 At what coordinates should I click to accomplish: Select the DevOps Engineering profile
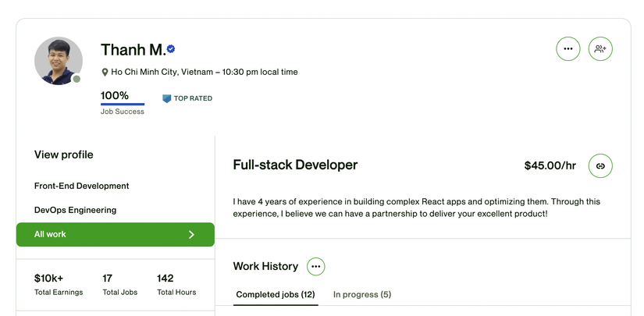pyautogui.click(x=75, y=210)
